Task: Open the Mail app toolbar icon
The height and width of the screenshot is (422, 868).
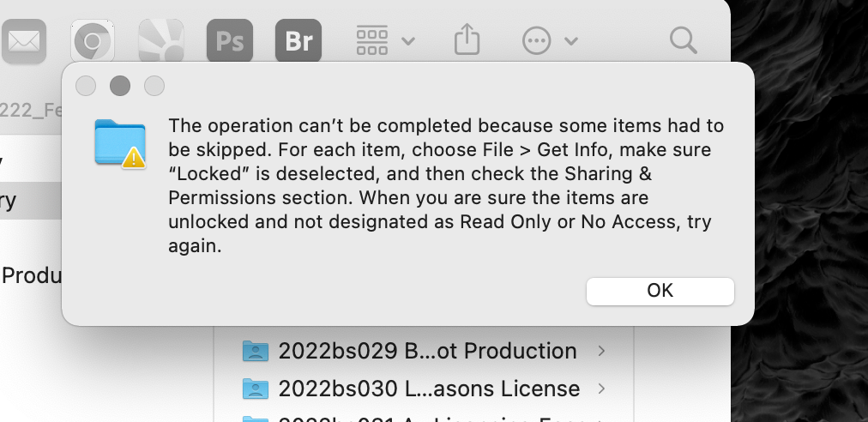Action: (23, 40)
